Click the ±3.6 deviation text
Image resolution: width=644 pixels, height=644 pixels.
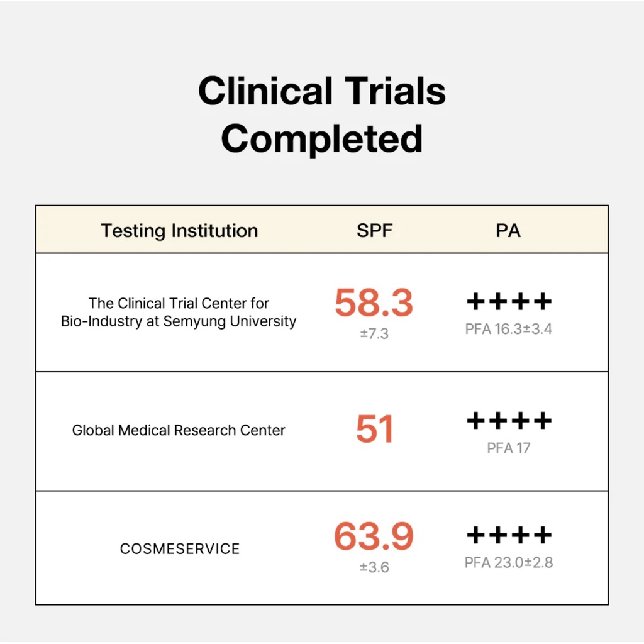click(374, 568)
